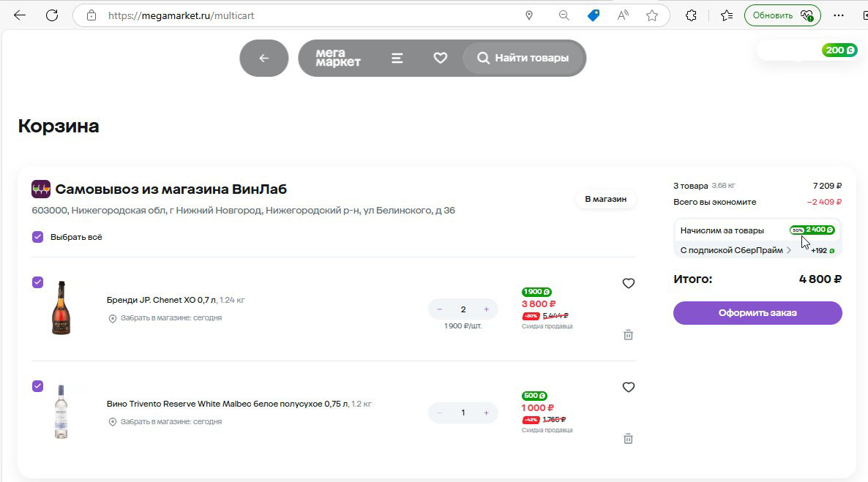The image size is (868, 482).
Task: Toggle the Выбрать всё checkbox
Action: tap(37, 237)
